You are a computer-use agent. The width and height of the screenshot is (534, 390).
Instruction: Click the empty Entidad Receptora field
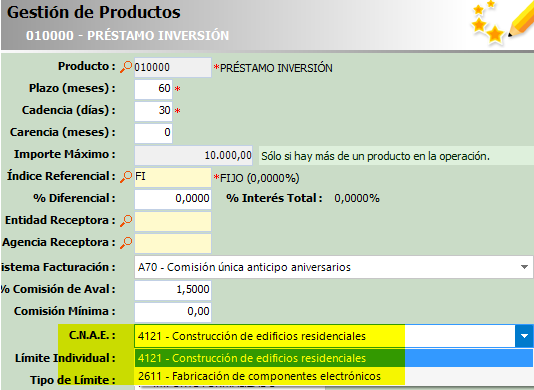pos(173,221)
